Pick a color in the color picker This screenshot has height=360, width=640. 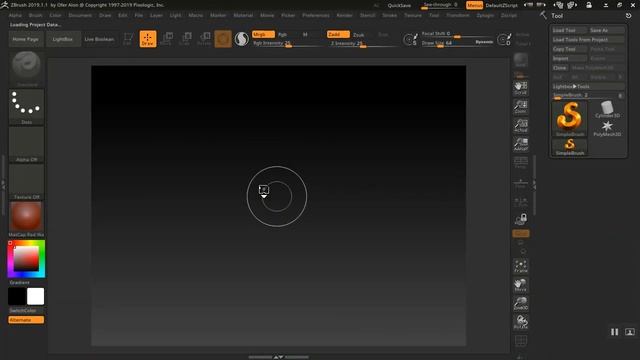26,259
